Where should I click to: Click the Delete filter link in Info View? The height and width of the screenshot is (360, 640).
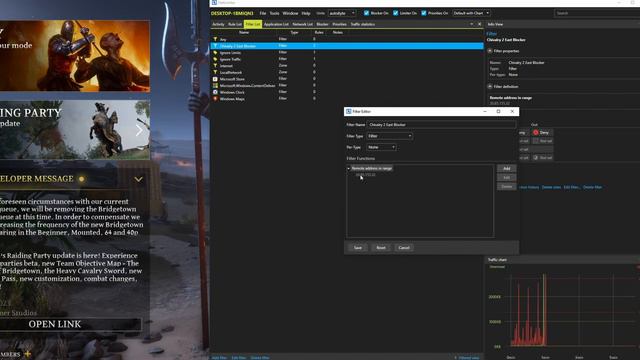(592, 187)
